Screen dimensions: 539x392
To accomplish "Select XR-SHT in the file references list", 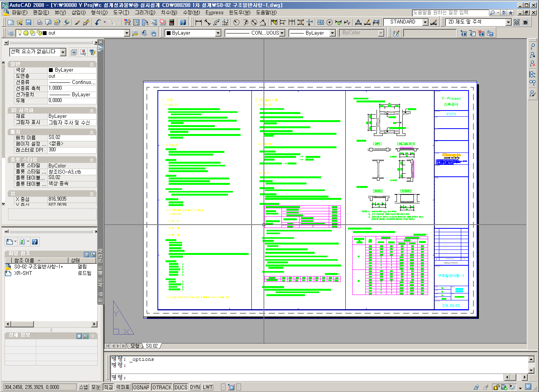I will 23,273.
